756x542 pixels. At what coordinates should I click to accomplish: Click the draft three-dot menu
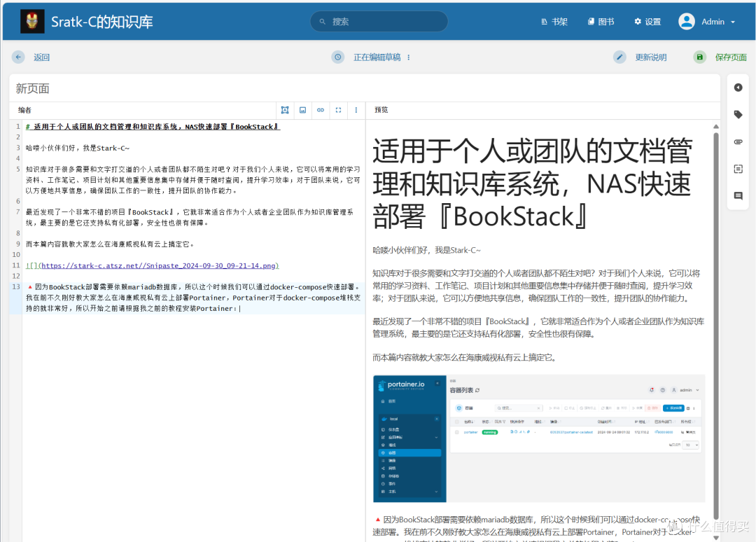click(x=409, y=57)
